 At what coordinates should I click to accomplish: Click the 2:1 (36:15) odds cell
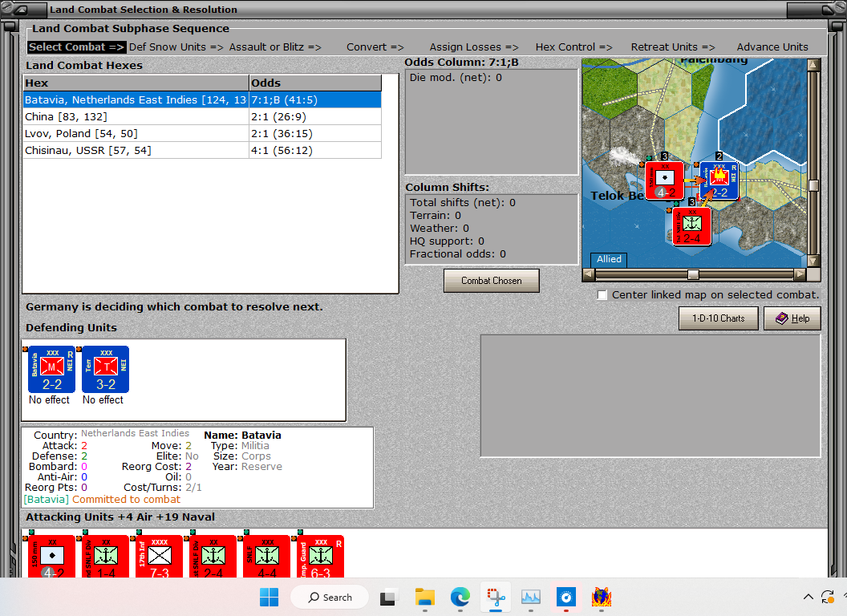315,133
